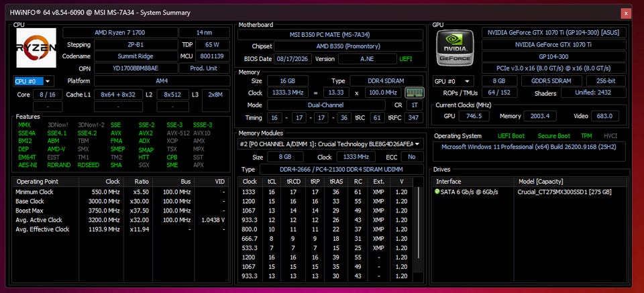Click the tRFC value 347
The height and width of the screenshot is (293, 644).
tap(414, 118)
